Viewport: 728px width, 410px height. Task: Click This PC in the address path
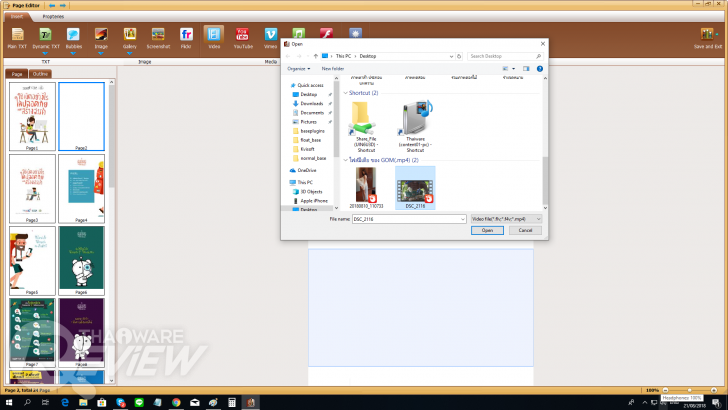[344, 56]
